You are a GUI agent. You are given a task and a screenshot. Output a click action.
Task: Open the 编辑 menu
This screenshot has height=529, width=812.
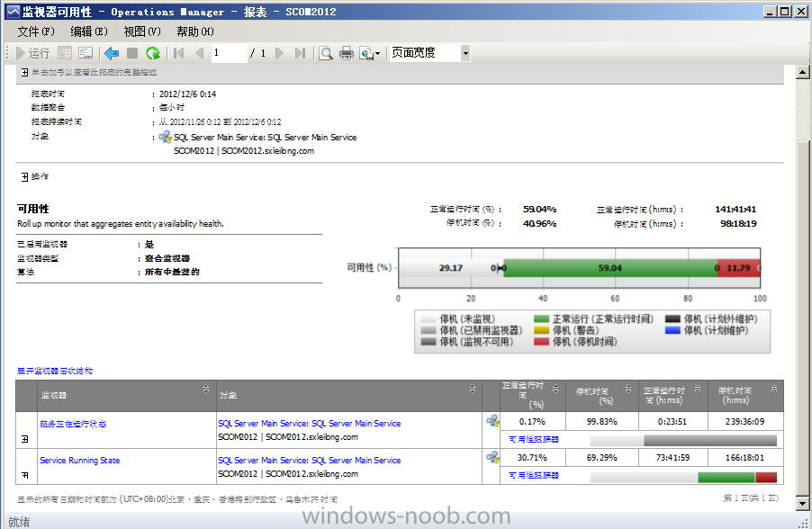[89, 31]
